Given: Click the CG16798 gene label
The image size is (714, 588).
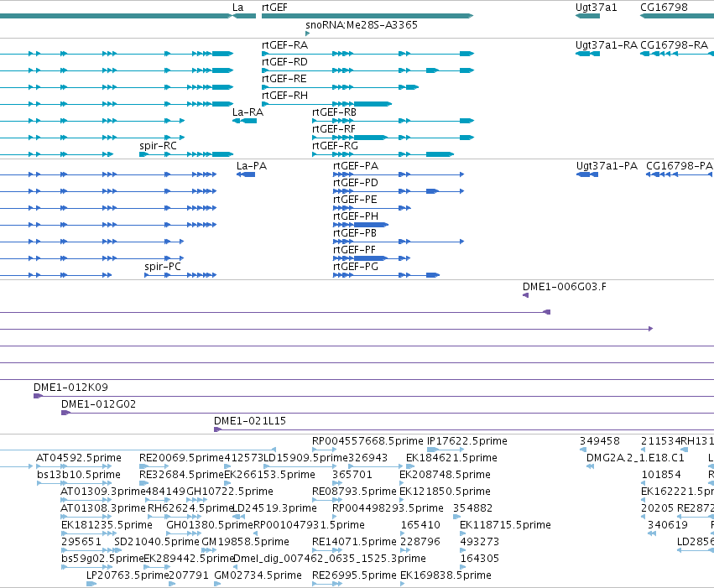Looking at the screenshot, I should pos(664,8).
